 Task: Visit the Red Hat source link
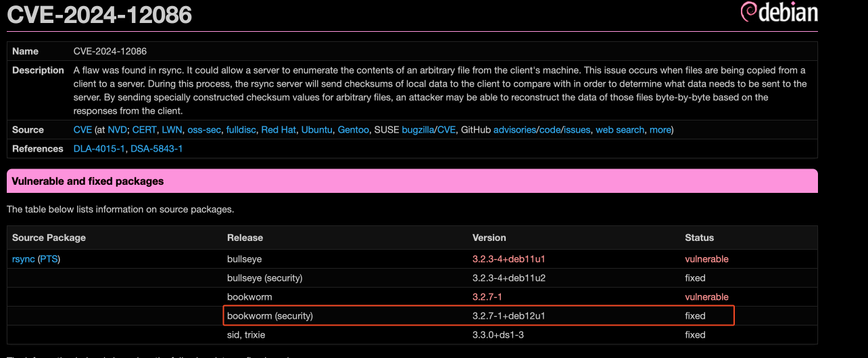pyautogui.click(x=278, y=130)
